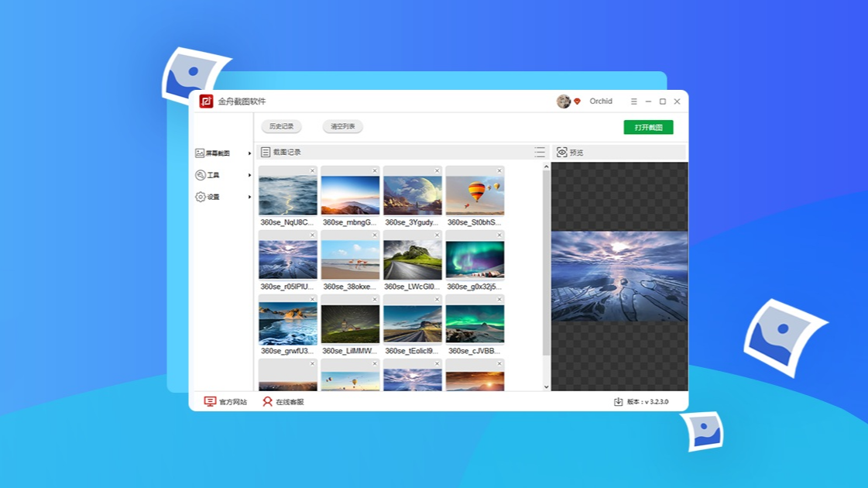
Task: Delete the 360se_St0bhS balloon screenshot via X
Action: click(499, 170)
